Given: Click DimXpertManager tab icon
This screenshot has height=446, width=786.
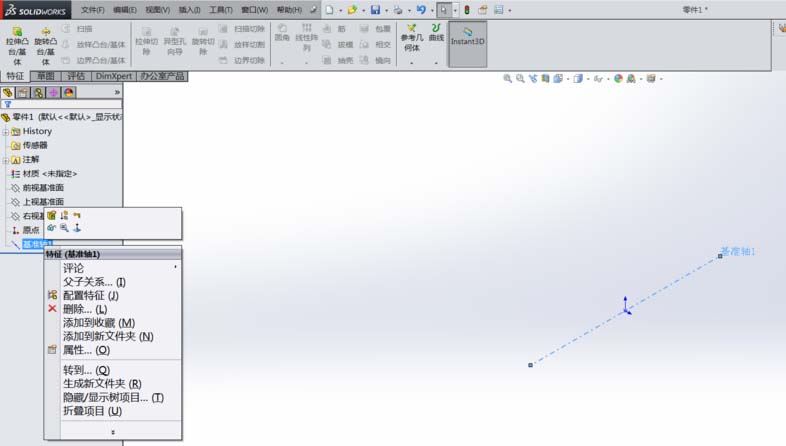Looking at the screenshot, I should [x=54, y=92].
